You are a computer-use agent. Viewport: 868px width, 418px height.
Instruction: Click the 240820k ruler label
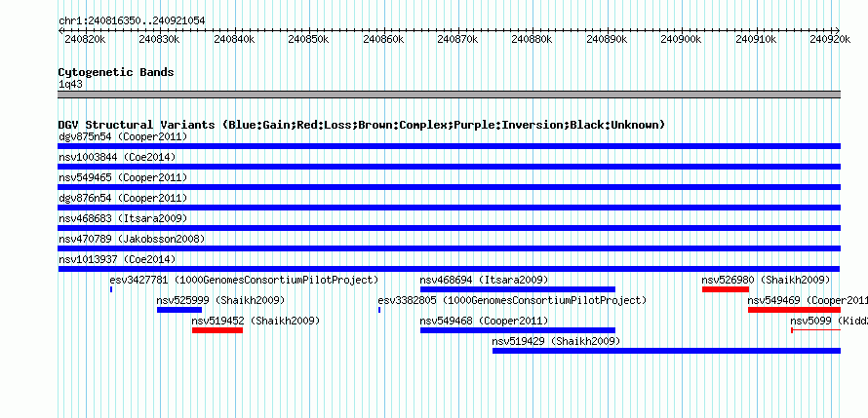click(x=85, y=39)
